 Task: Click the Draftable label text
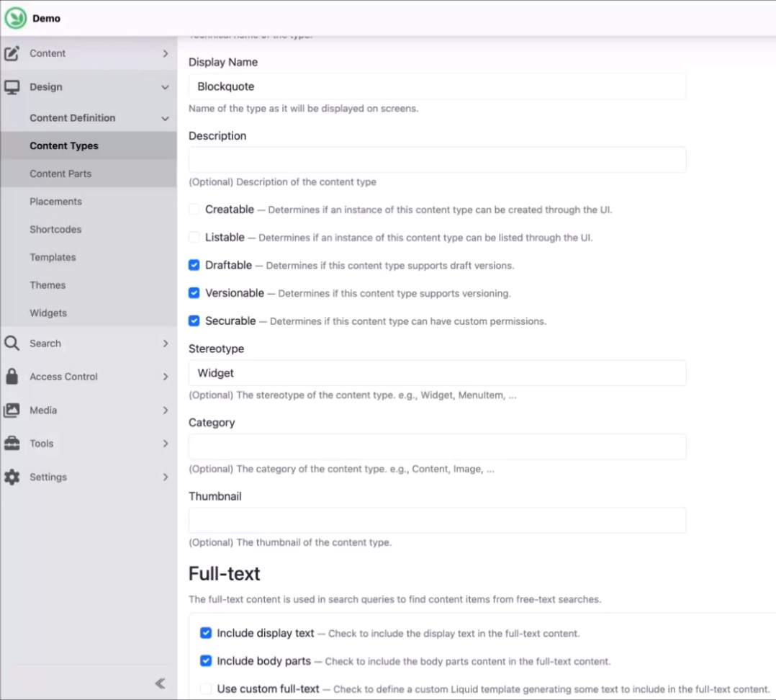tap(228, 265)
